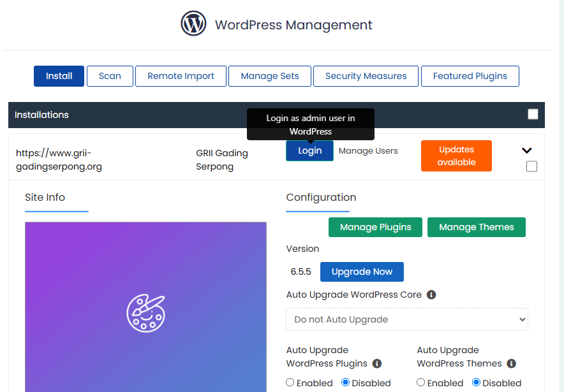Collapse the installation details chevron

click(526, 150)
